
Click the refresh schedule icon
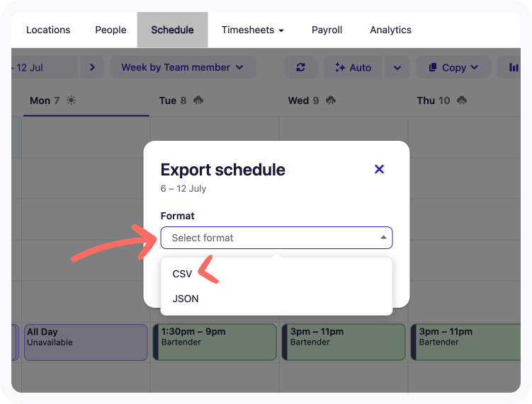tap(301, 67)
